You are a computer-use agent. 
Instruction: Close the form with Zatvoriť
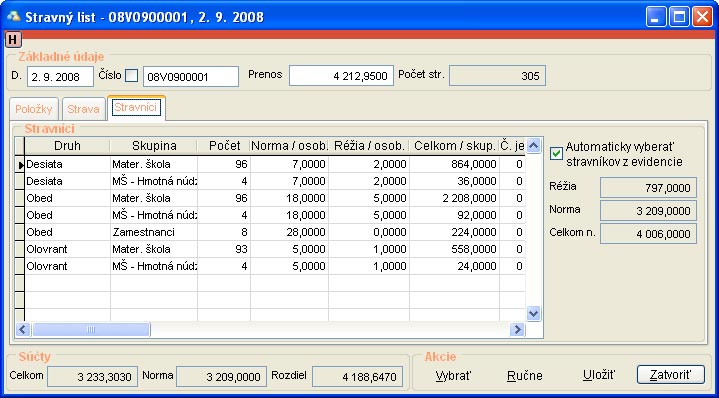point(670,375)
